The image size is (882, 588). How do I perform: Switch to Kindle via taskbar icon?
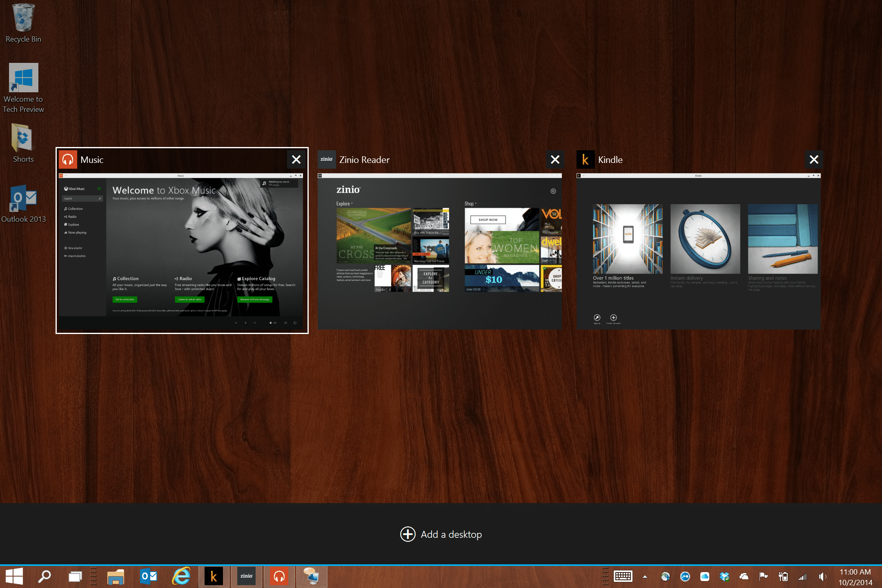pyautogui.click(x=214, y=577)
